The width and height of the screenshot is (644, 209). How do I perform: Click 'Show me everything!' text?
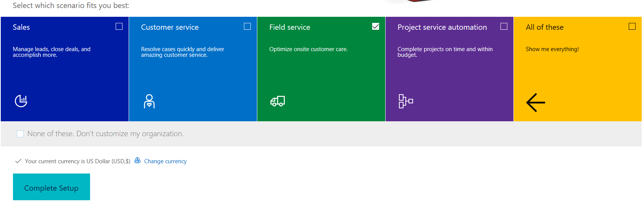click(552, 49)
